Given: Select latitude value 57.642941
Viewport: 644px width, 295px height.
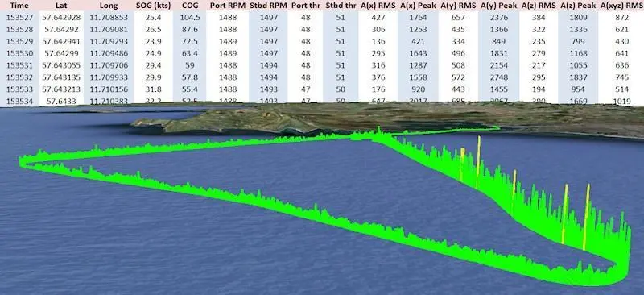Looking at the screenshot, I should (x=61, y=42).
